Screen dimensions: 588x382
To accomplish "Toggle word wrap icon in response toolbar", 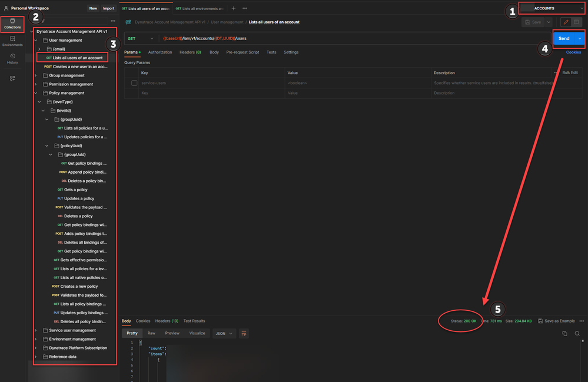I will coord(244,333).
